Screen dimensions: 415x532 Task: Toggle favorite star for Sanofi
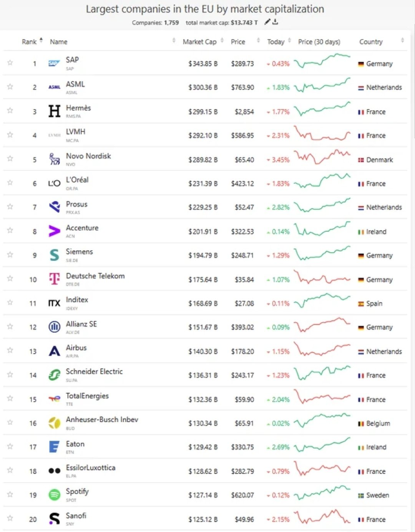[x=10, y=518]
